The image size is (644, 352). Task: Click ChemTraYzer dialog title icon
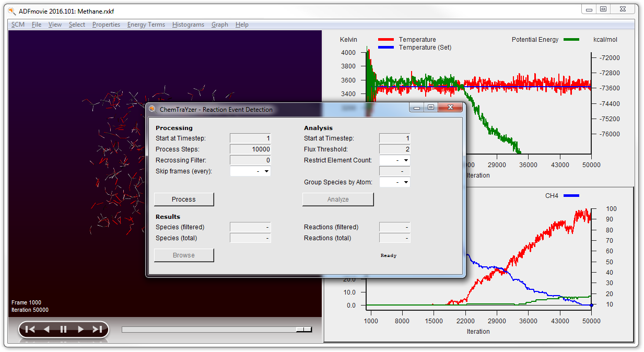[153, 109]
